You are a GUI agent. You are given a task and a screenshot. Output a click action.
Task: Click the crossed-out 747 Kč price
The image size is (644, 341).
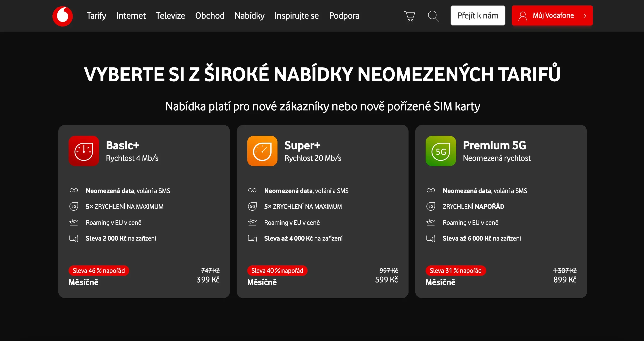tap(210, 270)
